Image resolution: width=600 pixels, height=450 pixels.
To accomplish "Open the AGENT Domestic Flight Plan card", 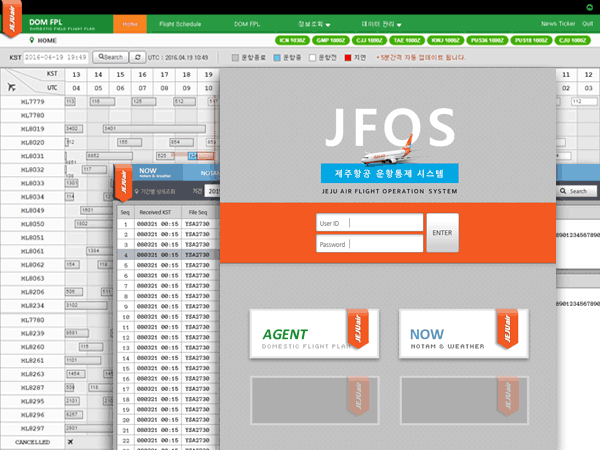I will click(314, 334).
